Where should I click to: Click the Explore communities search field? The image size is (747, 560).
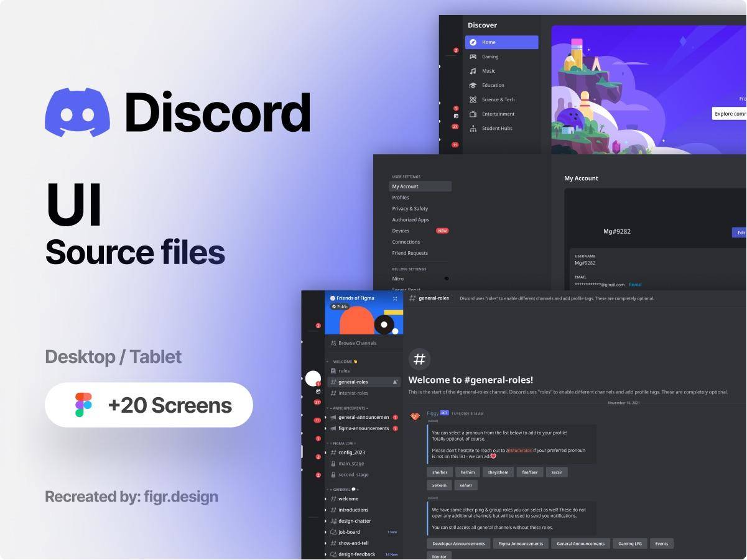click(x=729, y=114)
